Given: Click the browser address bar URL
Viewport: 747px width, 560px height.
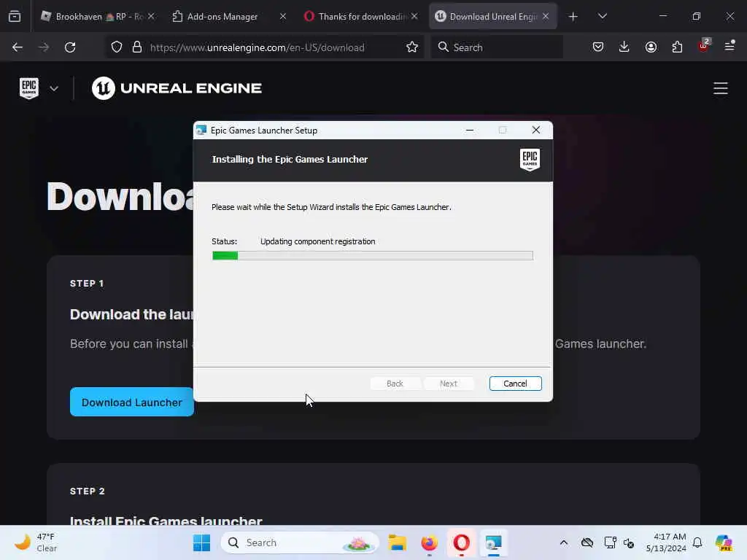Looking at the screenshot, I should pos(258,47).
